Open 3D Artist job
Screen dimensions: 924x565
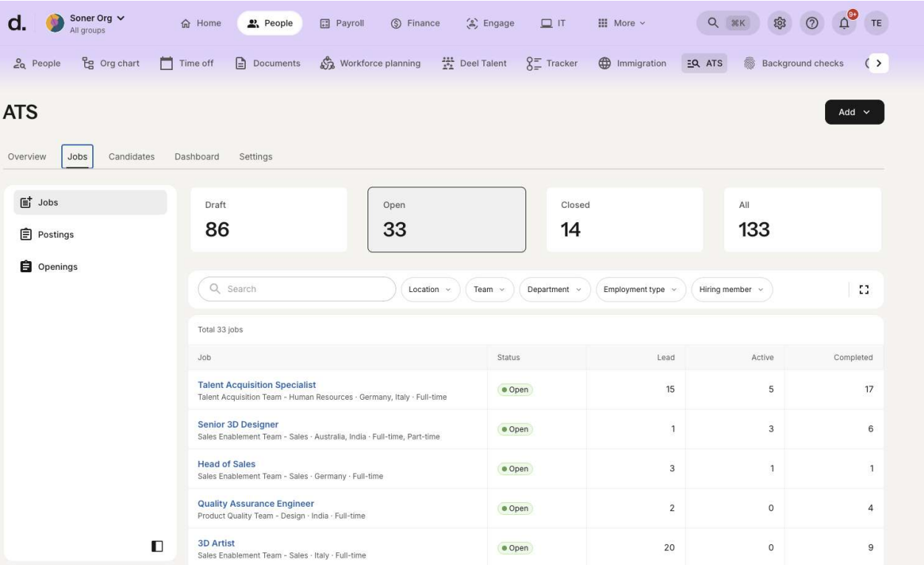(x=216, y=544)
